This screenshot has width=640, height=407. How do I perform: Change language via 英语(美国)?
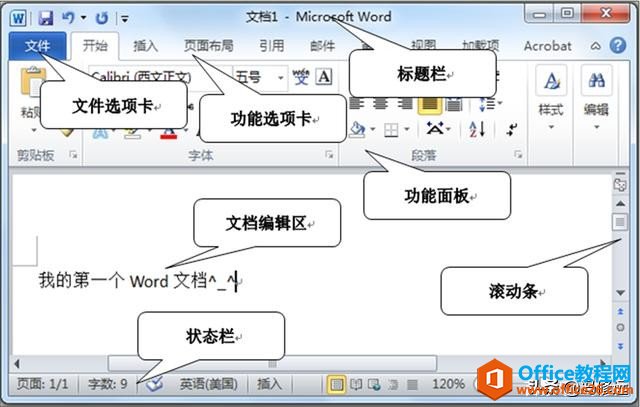209,384
